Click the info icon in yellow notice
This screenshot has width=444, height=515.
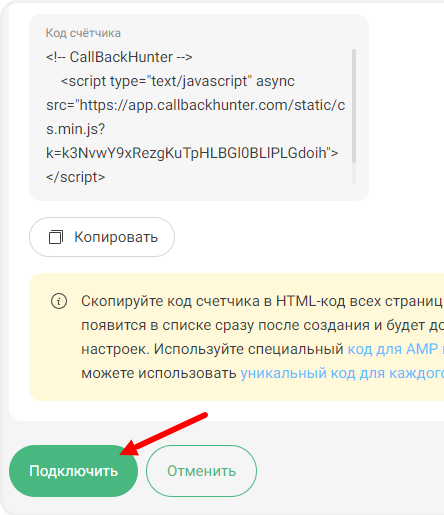(59, 301)
